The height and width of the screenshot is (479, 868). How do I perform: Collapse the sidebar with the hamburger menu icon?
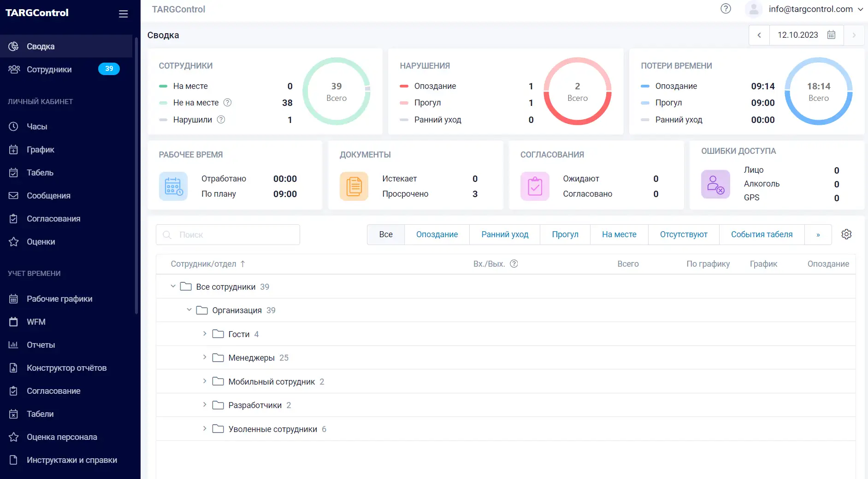[x=123, y=14]
